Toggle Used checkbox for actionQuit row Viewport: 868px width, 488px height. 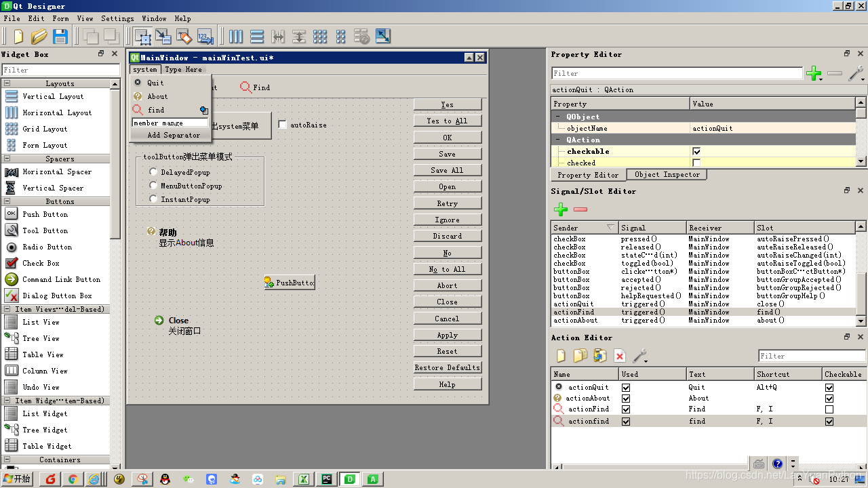point(626,388)
